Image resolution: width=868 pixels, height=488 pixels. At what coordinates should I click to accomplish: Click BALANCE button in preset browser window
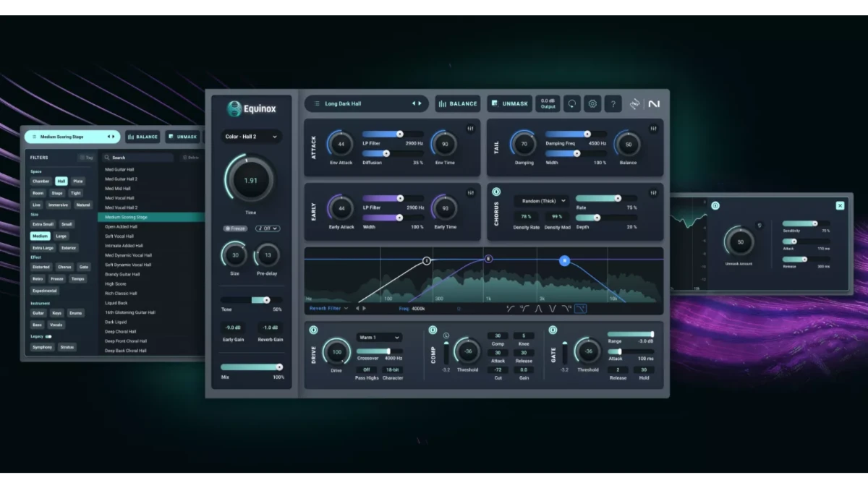pyautogui.click(x=143, y=137)
